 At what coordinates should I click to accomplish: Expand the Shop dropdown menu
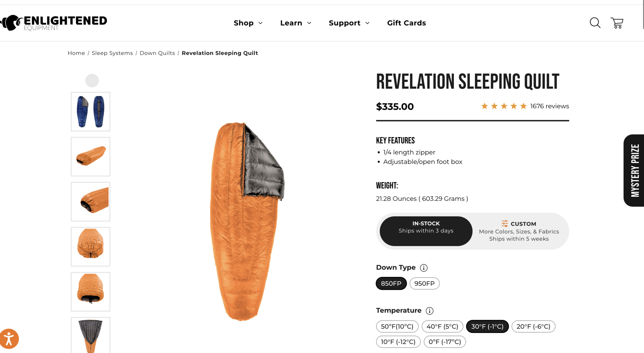pyautogui.click(x=248, y=23)
